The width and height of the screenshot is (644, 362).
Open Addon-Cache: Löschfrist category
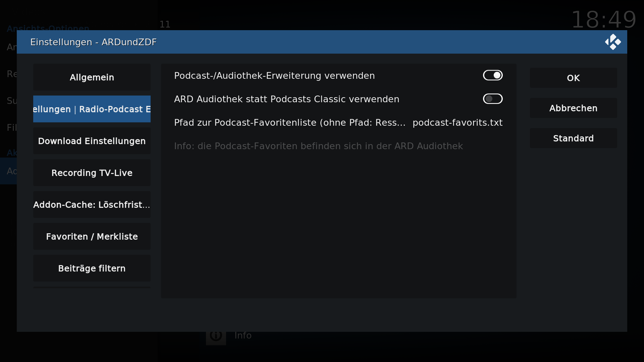92,205
